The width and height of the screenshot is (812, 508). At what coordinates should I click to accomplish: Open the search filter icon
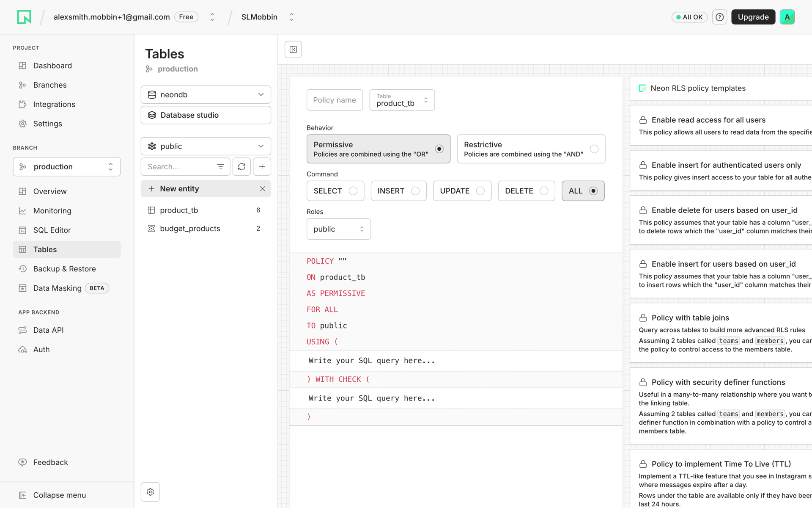(220, 167)
